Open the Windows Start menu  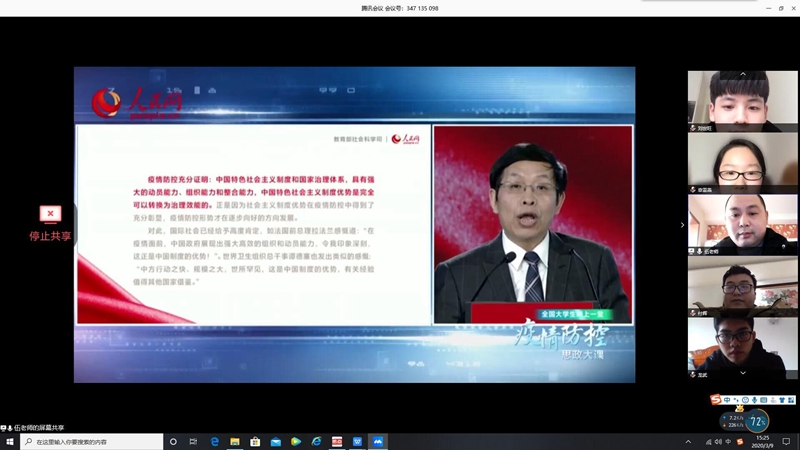9,442
